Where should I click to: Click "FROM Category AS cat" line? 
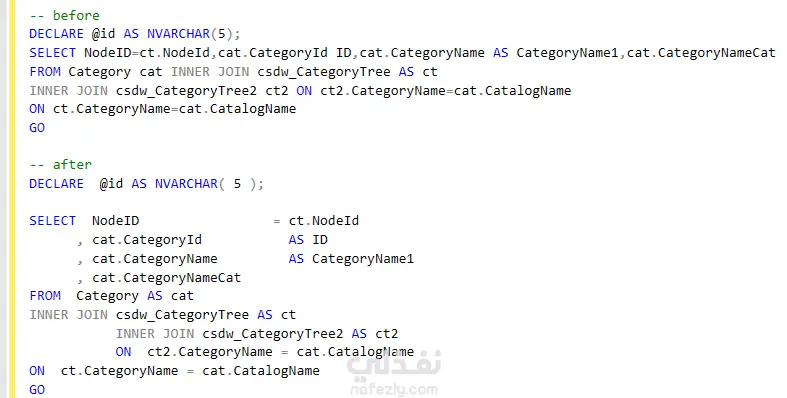click(x=111, y=296)
